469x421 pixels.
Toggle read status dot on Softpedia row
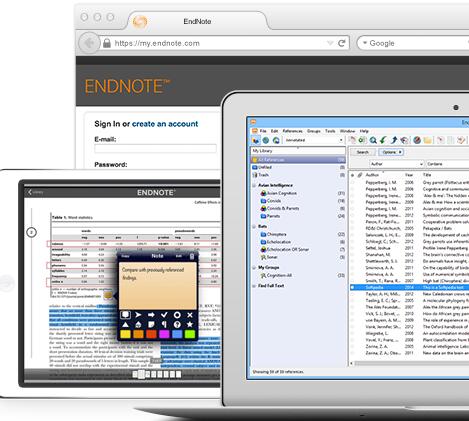click(352, 287)
